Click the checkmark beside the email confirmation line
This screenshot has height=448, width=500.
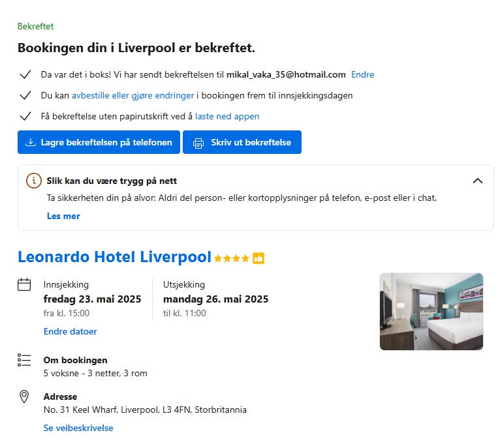click(25, 74)
